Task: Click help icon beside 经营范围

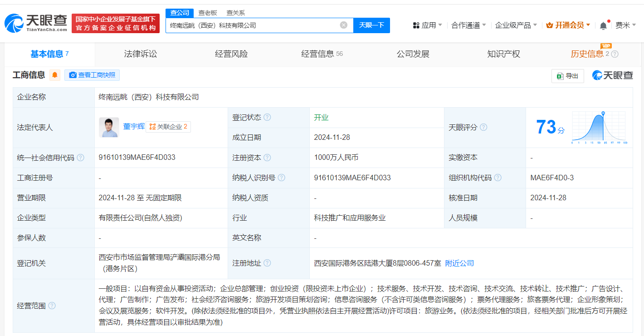Action: coord(52,306)
